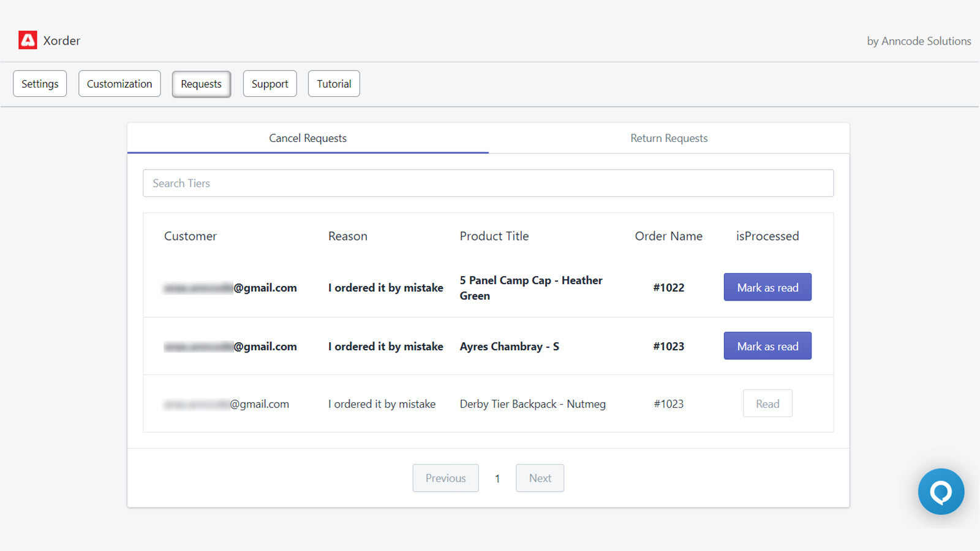Open the Tutorial page
The width and height of the screenshot is (980, 551).
point(333,83)
